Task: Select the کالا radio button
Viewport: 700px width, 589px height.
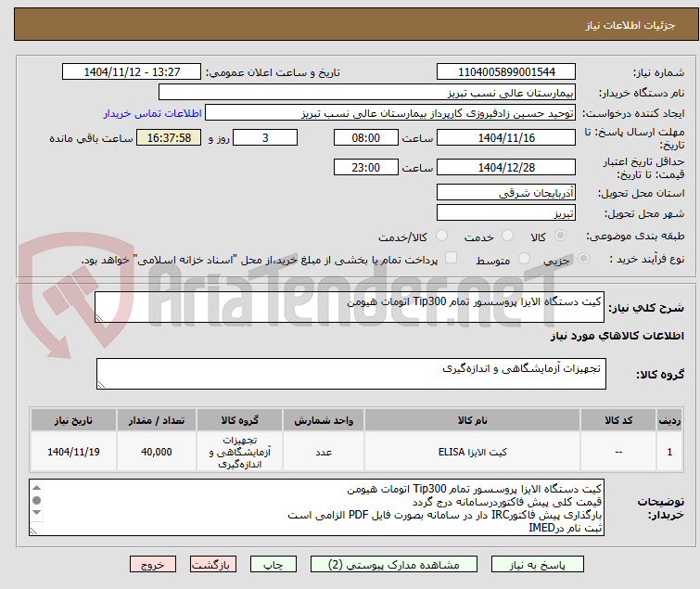Action: coord(560,236)
